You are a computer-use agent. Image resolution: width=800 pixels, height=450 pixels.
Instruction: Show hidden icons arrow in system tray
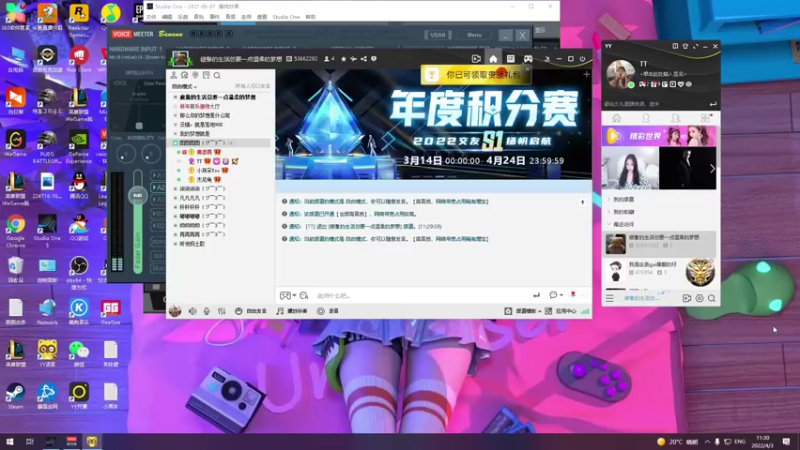pyautogui.click(x=707, y=441)
